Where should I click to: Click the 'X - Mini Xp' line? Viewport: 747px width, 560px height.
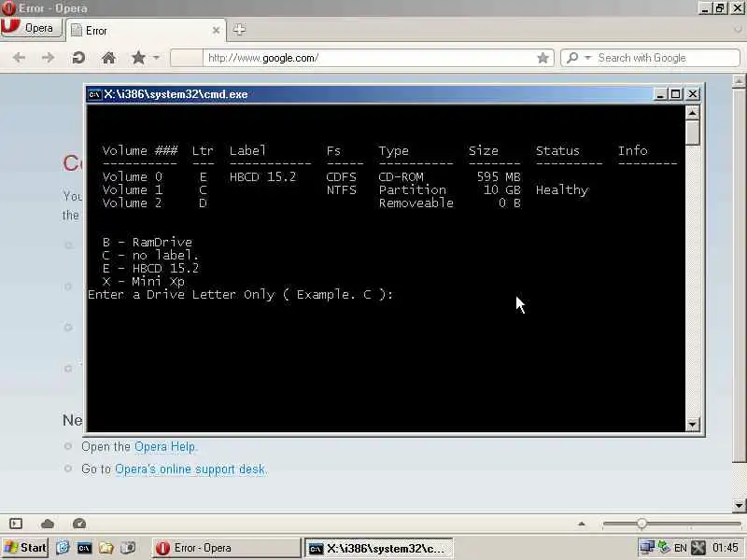point(144,282)
